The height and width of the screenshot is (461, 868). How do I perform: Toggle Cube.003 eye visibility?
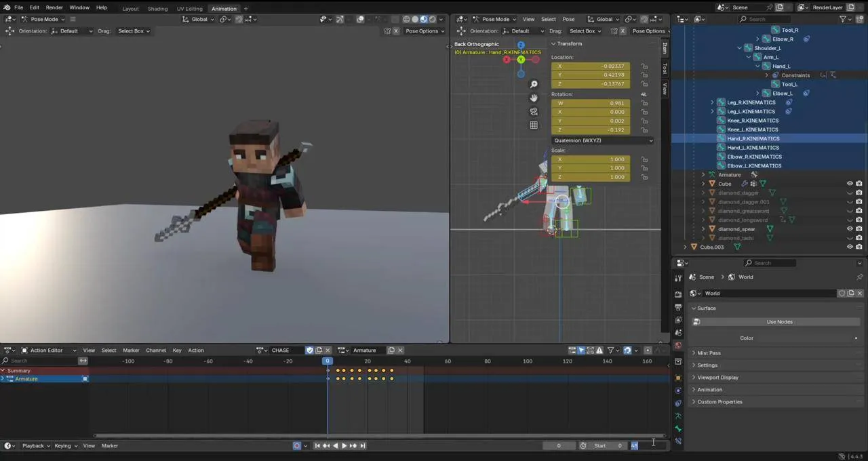[x=850, y=247]
